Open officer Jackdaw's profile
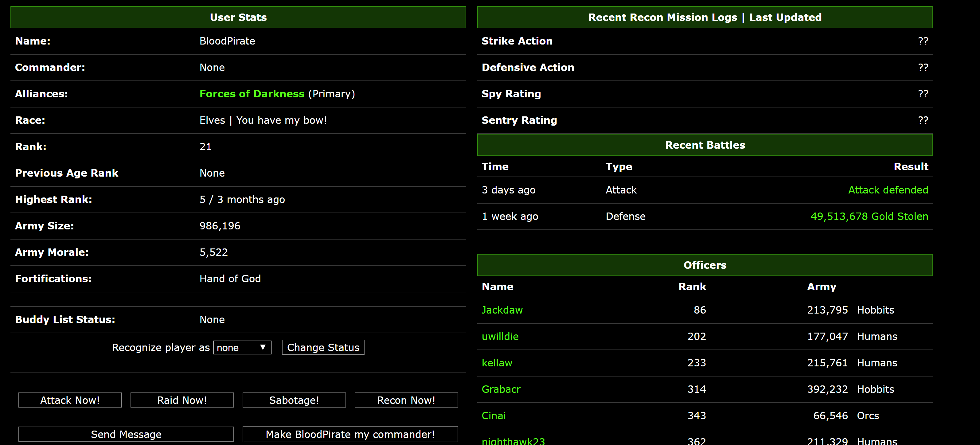980x445 pixels. 502,310
